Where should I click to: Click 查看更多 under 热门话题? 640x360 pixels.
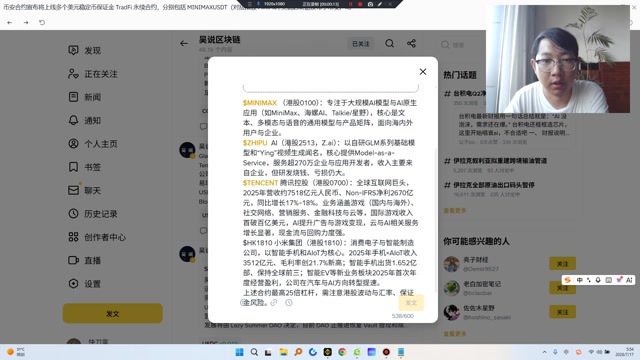click(x=455, y=211)
